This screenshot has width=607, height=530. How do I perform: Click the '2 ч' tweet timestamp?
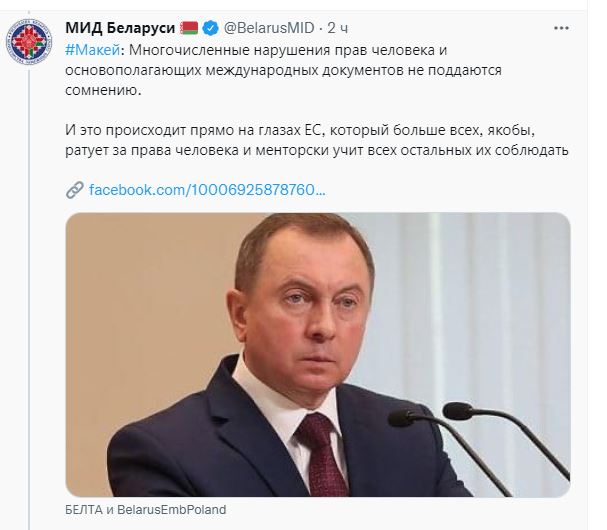tap(337, 25)
